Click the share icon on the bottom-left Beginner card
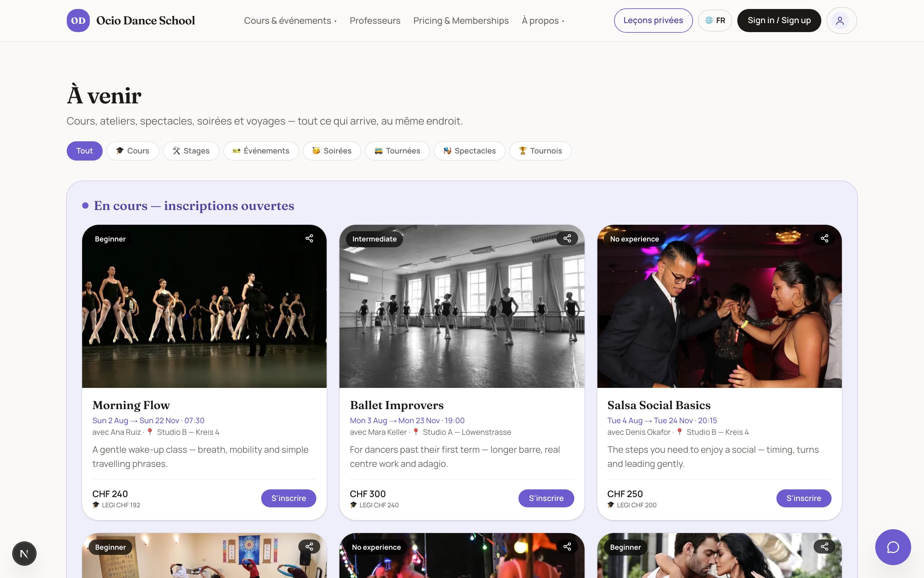This screenshot has width=924, height=578. click(309, 547)
